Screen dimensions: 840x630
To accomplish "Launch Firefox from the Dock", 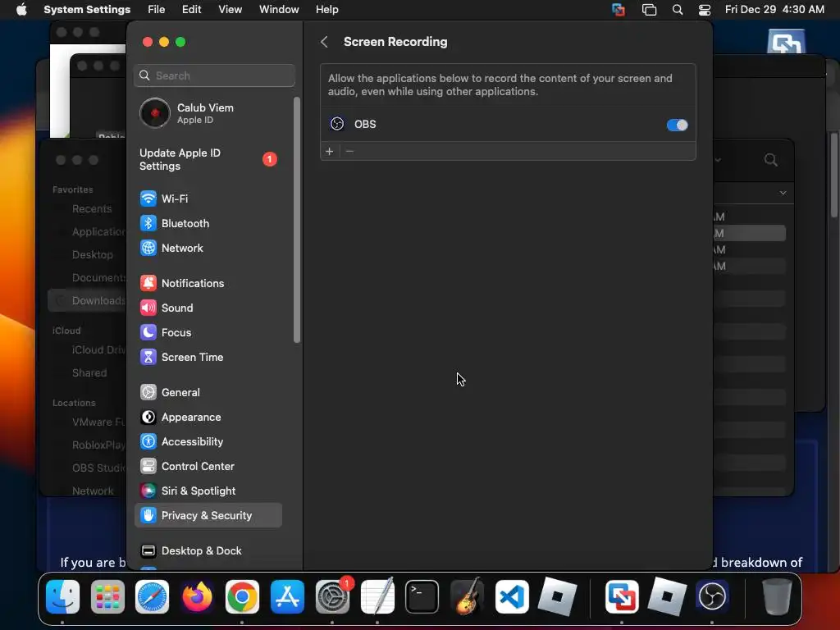I will pos(197,596).
